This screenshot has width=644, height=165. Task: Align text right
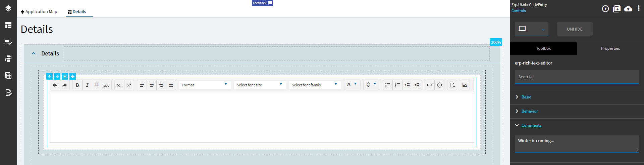[x=161, y=85]
